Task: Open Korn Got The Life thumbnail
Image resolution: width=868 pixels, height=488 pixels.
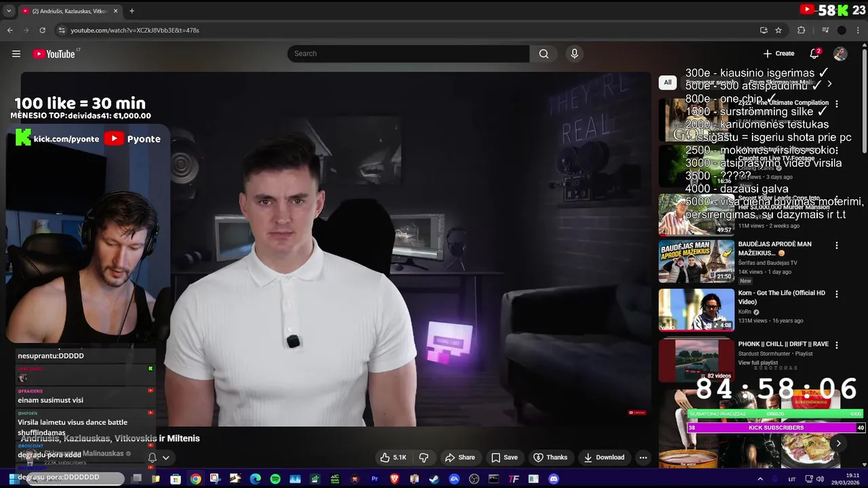Action: [696, 310]
